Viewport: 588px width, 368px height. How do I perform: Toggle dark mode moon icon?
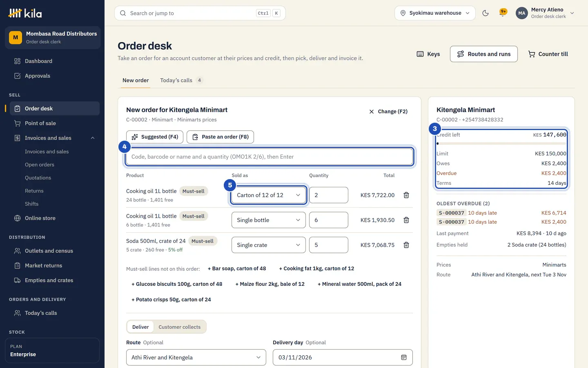point(486,13)
